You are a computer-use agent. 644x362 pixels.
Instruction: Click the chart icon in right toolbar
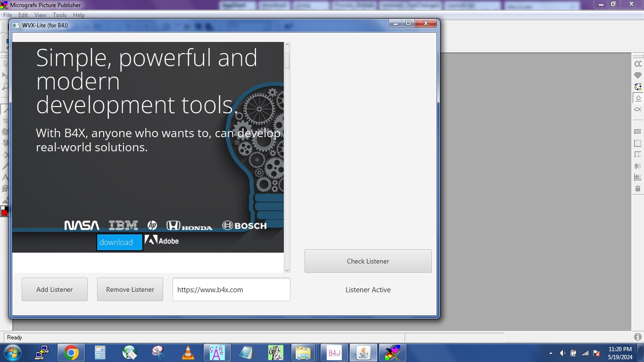(638, 177)
